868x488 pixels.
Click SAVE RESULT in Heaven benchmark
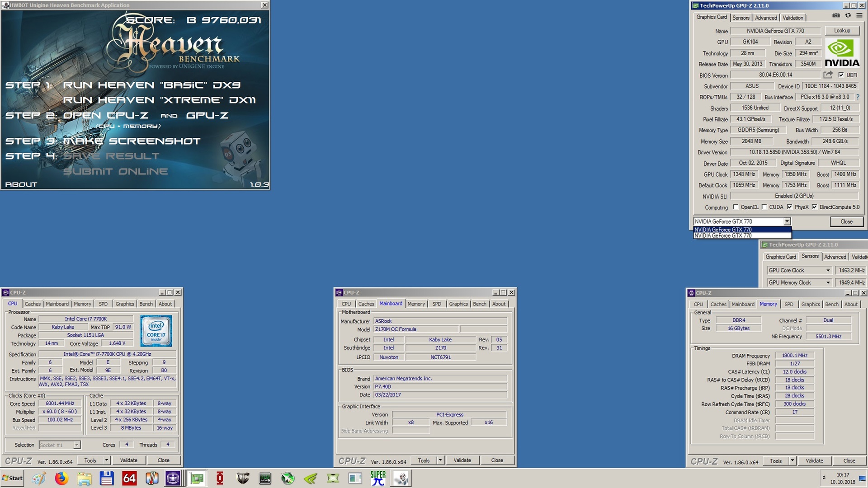[111, 156]
